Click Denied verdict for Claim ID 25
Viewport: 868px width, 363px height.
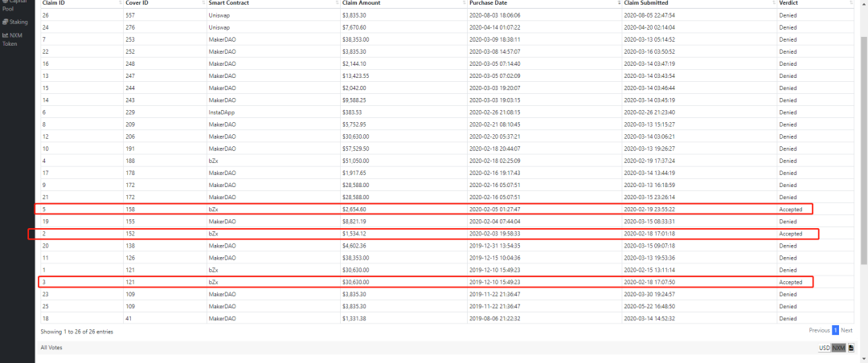pos(787,307)
